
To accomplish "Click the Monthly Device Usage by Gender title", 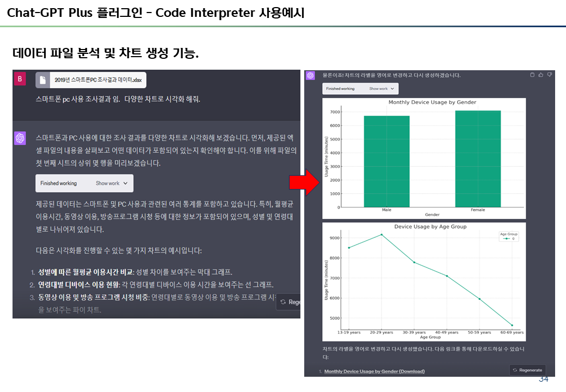I will (x=432, y=102).
